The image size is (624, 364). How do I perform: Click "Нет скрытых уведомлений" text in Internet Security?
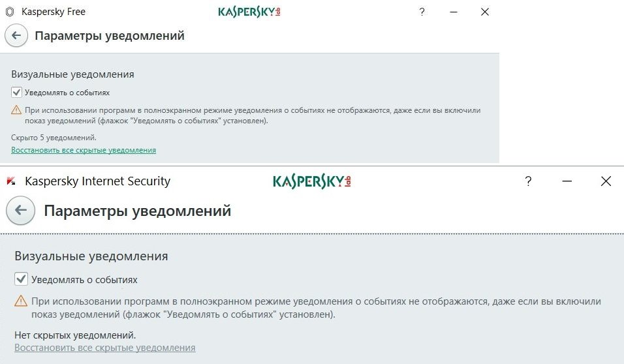pyautogui.click(x=75, y=335)
